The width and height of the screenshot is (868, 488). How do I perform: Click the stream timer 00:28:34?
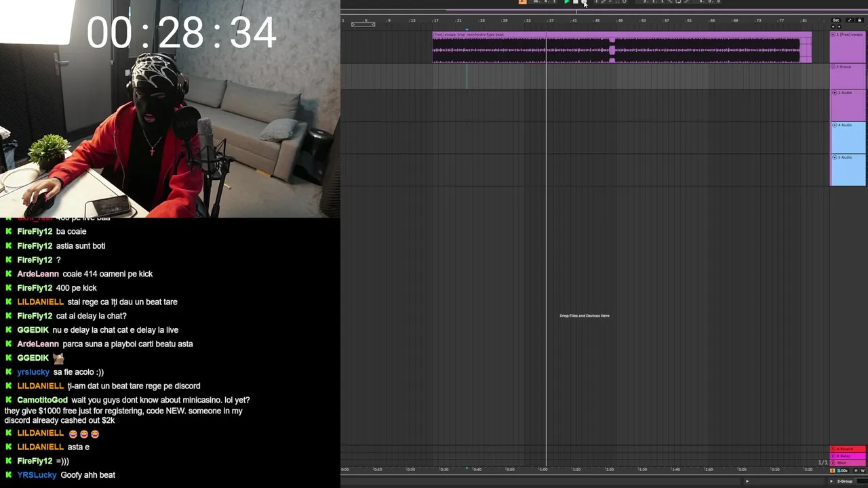click(181, 32)
